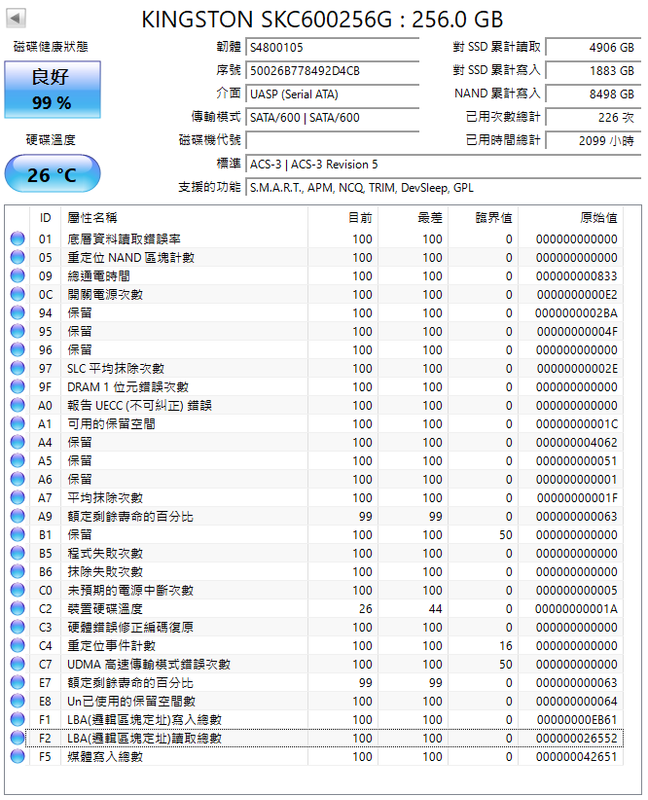Click the status icon for attribute C2
This screenshot has width=648, height=800.
(x=17, y=608)
